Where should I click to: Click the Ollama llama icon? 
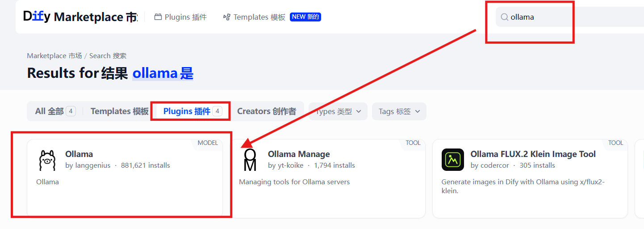47,160
